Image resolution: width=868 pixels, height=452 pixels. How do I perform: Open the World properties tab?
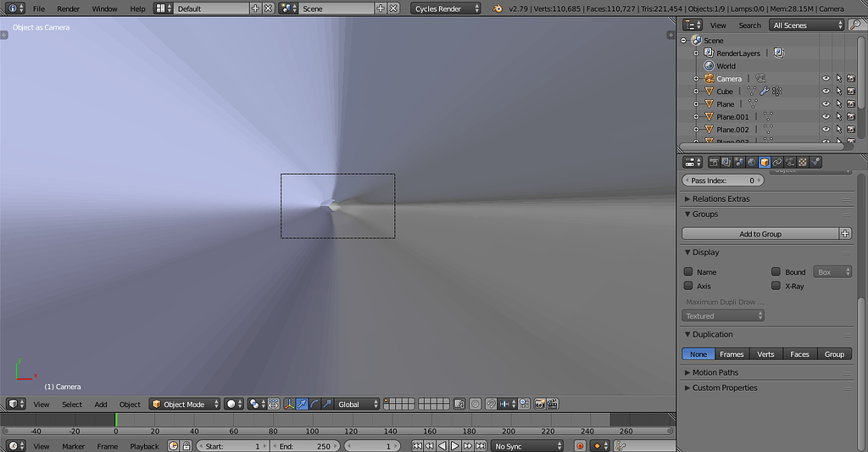point(752,162)
